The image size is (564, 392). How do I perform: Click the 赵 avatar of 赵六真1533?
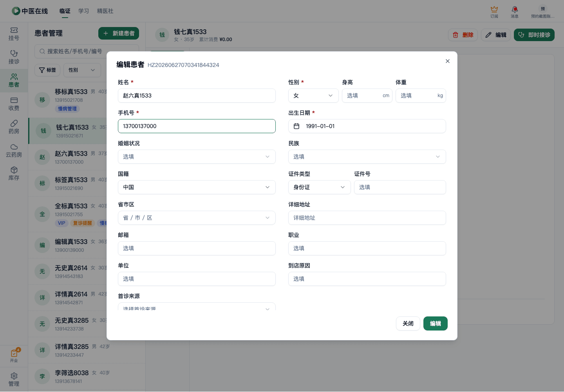click(42, 157)
